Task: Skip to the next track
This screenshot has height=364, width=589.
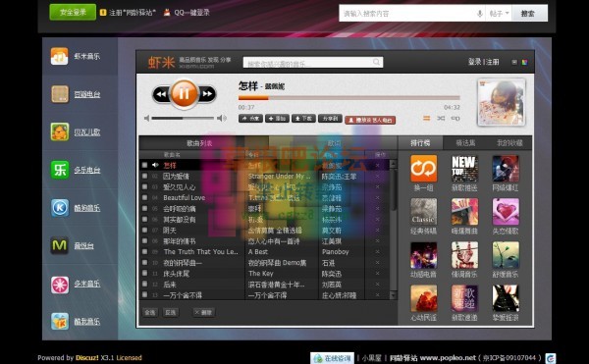Action: 207,94
